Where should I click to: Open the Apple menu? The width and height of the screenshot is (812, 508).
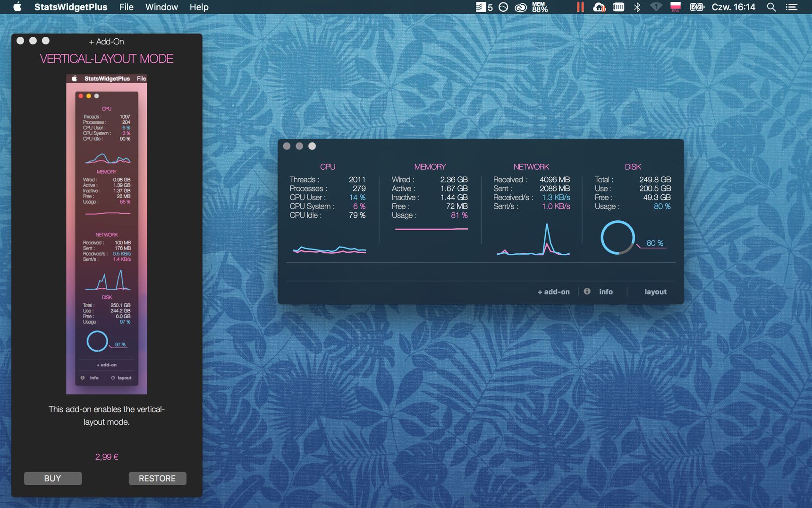17,7
